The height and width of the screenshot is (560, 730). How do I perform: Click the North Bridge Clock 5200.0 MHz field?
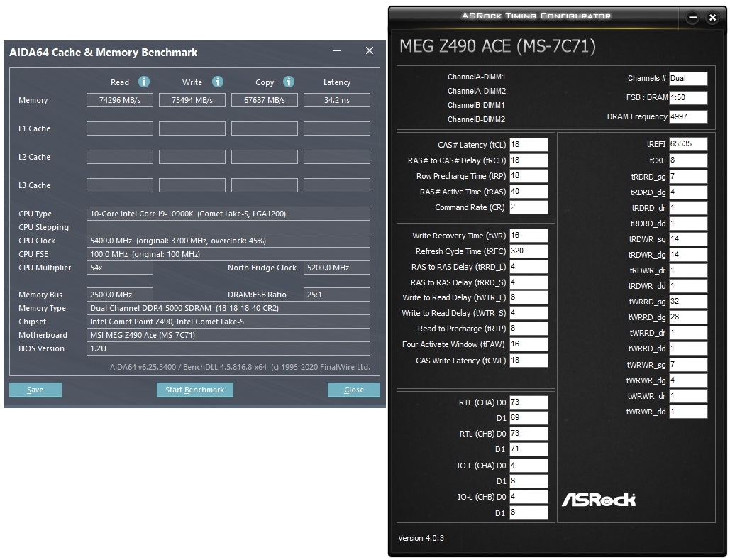click(x=336, y=268)
